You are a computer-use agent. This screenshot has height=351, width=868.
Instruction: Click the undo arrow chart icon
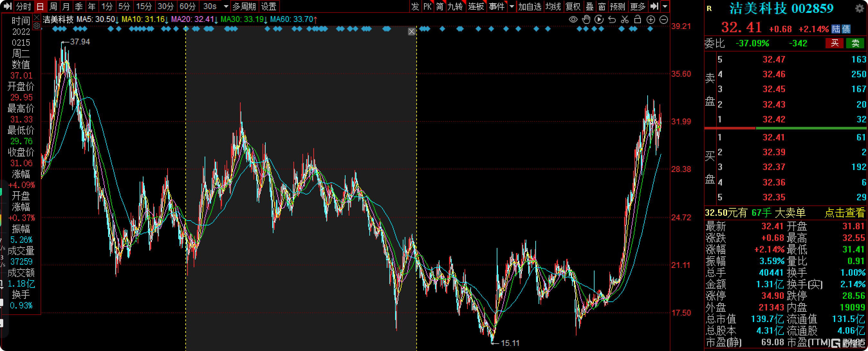click(612, 20)
